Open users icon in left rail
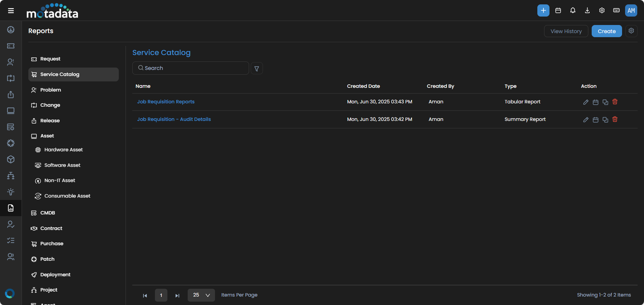This screenshot has width=644, height=305. pos(11,257)
